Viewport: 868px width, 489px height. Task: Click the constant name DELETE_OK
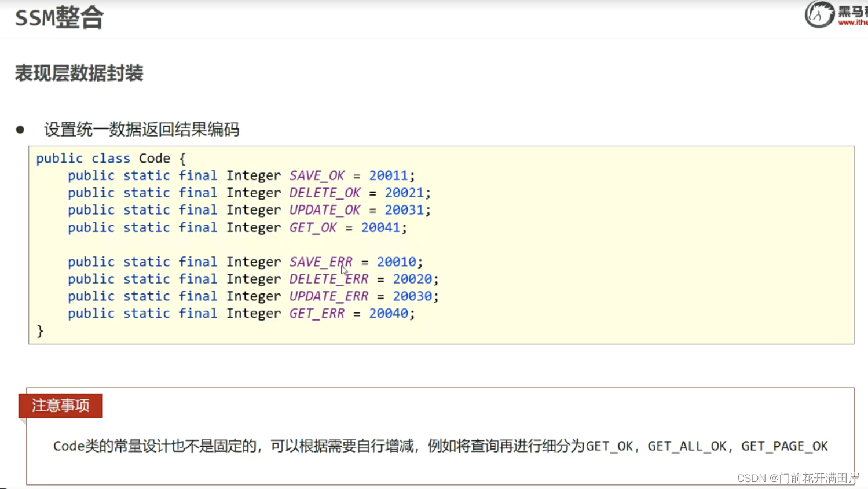[325, 193]
